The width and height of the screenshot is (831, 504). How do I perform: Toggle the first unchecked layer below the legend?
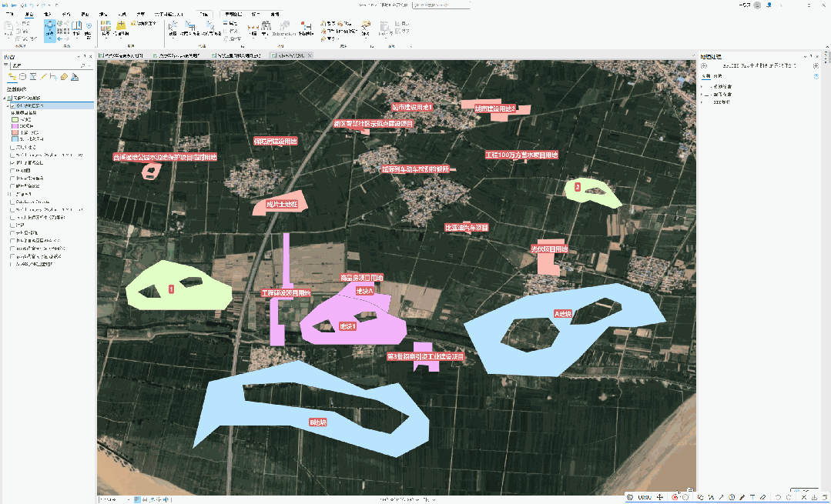coord(13,146)
